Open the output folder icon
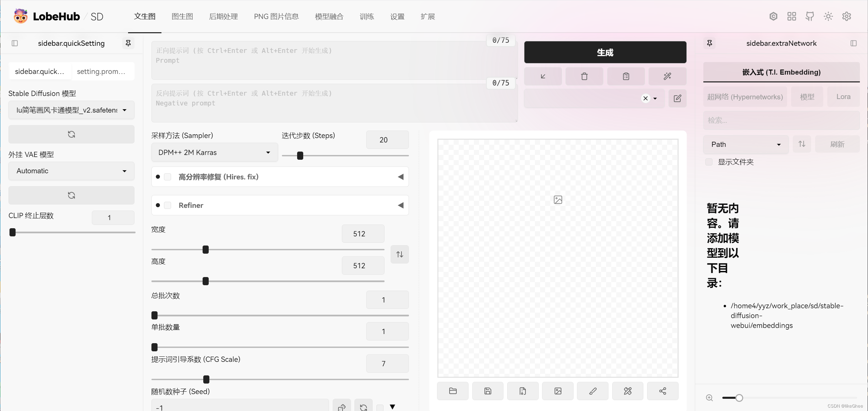This screenshot has height=411, width=868. click(453, 391)
